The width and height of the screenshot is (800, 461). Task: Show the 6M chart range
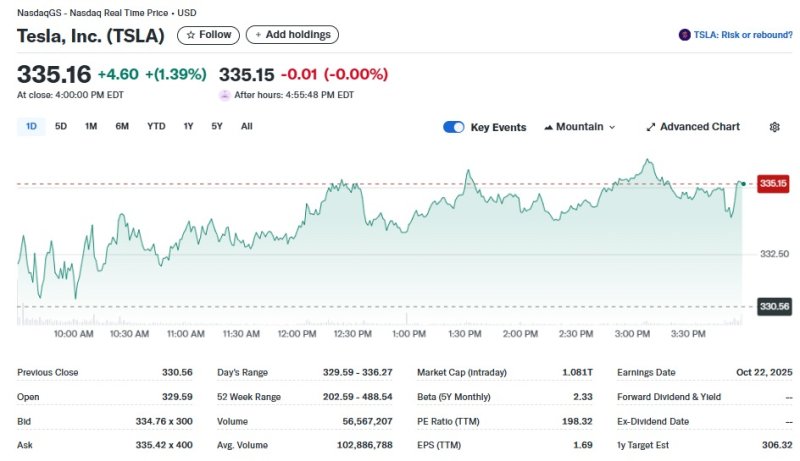point(122,126)
